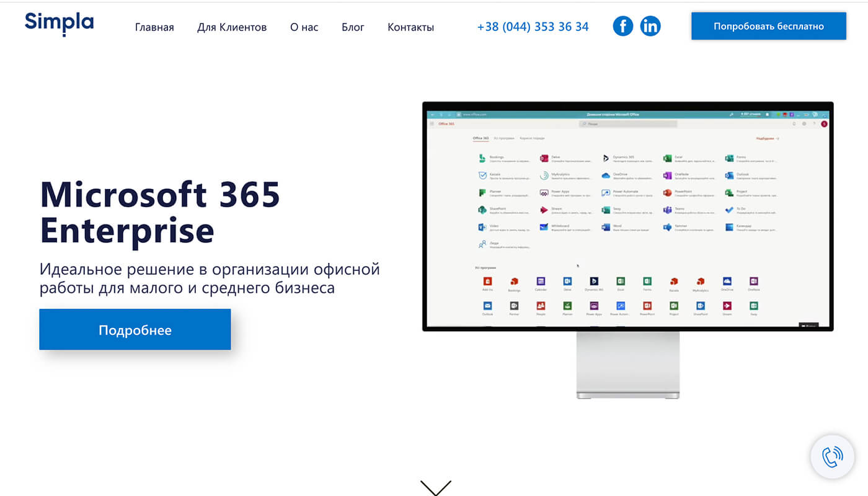The width and height of the screenshot is (868, 496).
Task: Open the Для Клиентов menu item
Action: [232, 27]
